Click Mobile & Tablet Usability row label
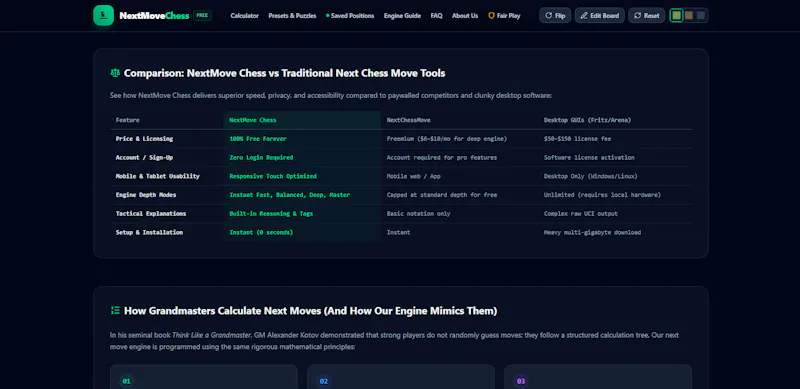Screen dimensions: 800x389 pos(158,176)
